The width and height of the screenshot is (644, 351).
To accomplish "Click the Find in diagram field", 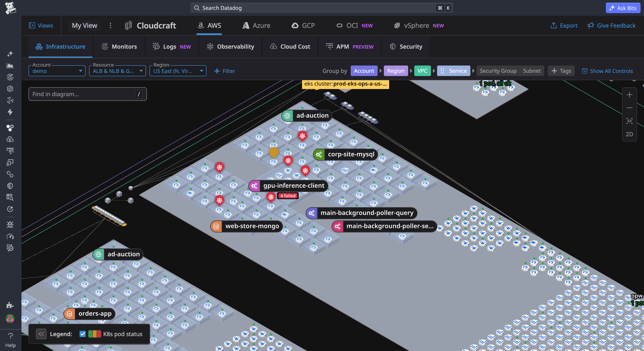I will point(87,94).
